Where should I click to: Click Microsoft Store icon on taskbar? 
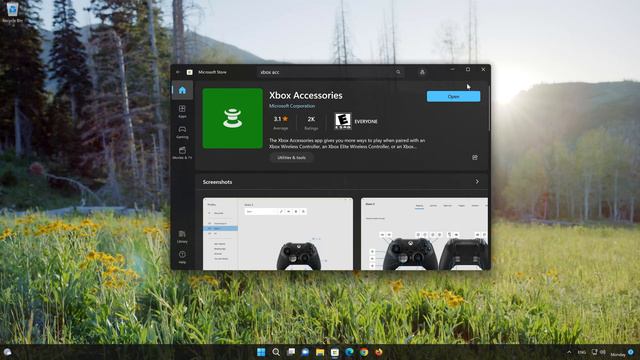coord(335,352)
